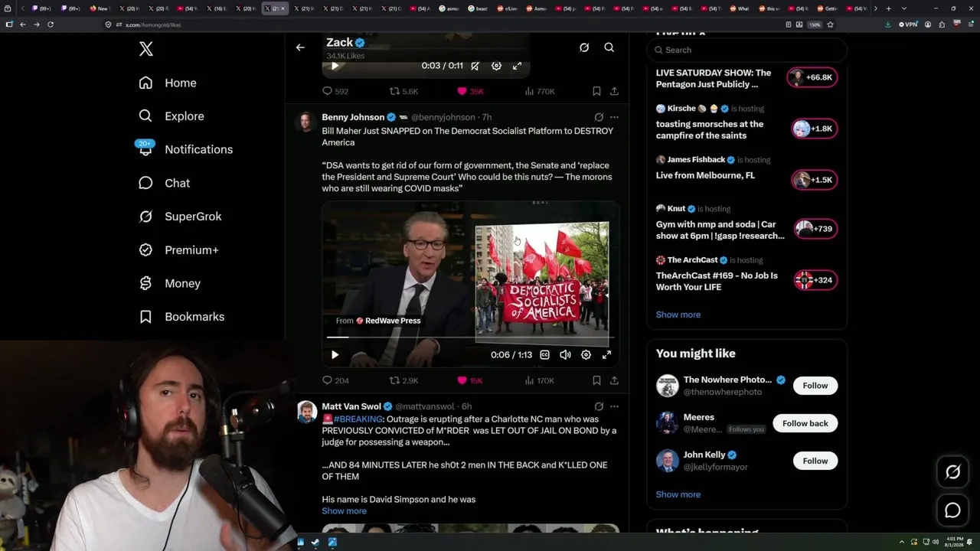Show more live broadcasts
980x551 pixels.
click(x=678, y=315)
